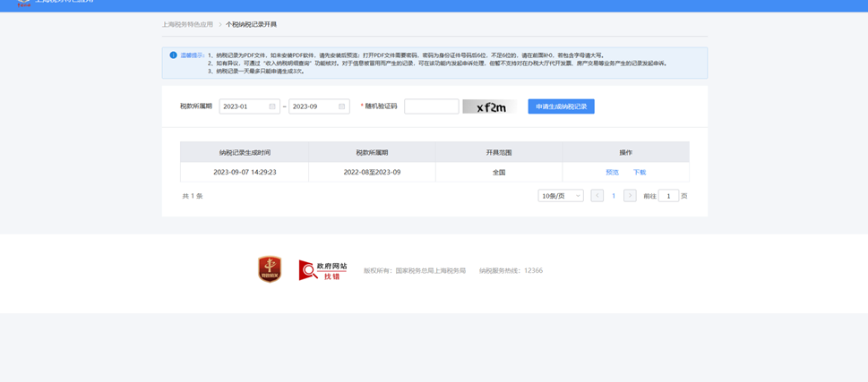Screen dimensions: 868x382
Task: Click the 随机验证码 input field
Action: tap(431, 106)
